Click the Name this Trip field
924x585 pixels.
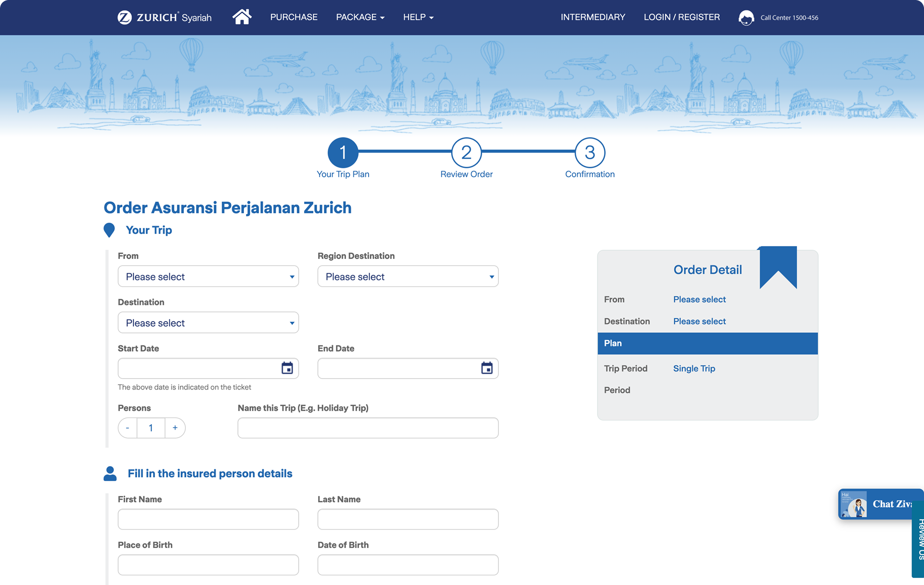[x=368, y=428]
